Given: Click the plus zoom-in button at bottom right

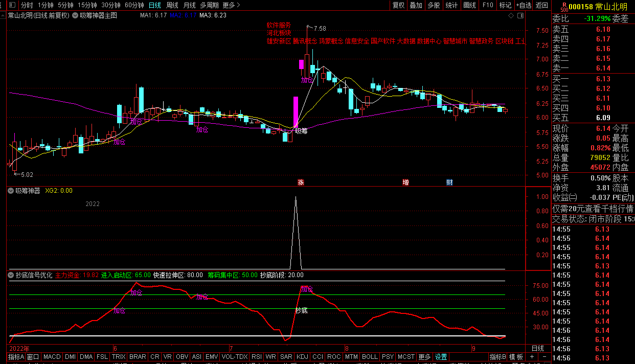Looking at the screenshot, I should click(x=532, y=356).
